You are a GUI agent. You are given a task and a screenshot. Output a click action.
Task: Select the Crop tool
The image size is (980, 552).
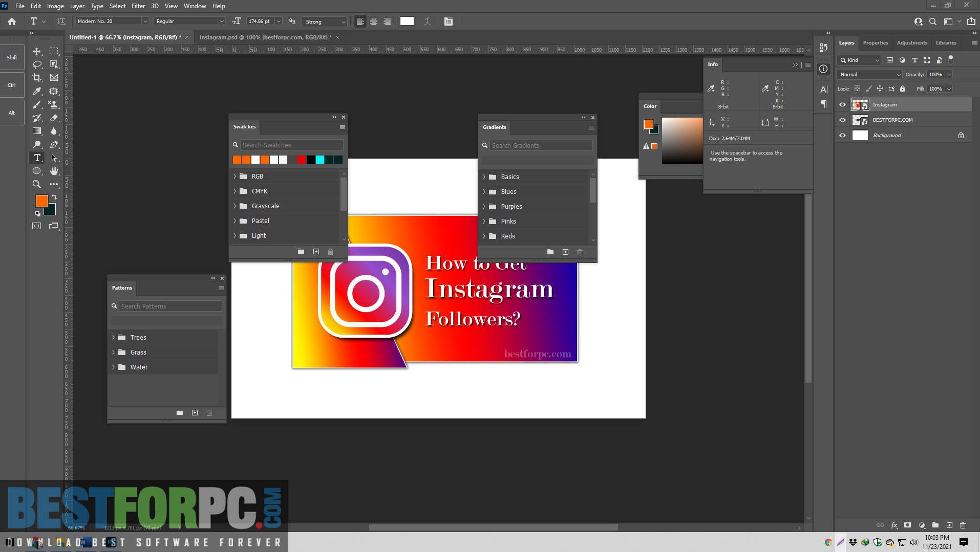point(37,78)
